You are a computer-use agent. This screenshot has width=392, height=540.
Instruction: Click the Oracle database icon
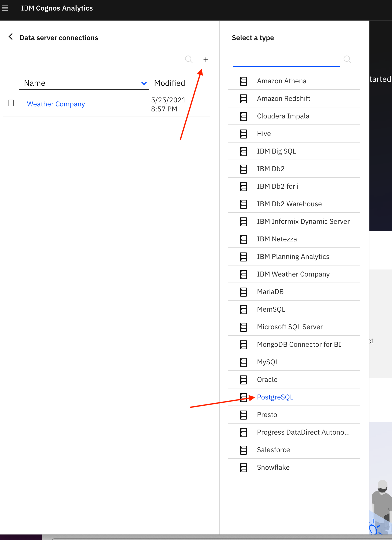pyautogui.click(x=243, y=380)
